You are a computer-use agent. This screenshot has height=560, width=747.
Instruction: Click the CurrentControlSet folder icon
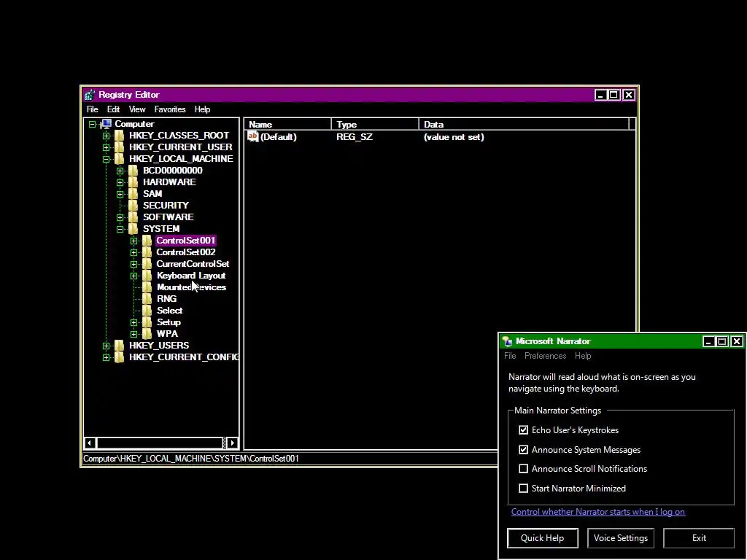147,264
